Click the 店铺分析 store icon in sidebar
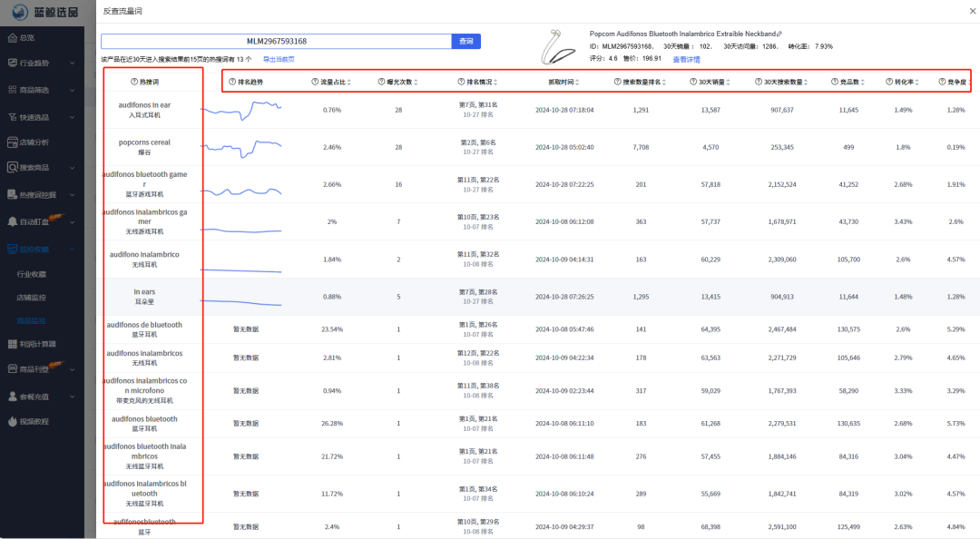 pos(13,142)
